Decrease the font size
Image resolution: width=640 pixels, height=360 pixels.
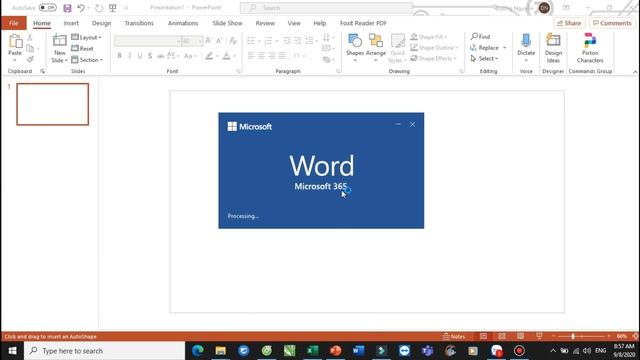point(219,40)
